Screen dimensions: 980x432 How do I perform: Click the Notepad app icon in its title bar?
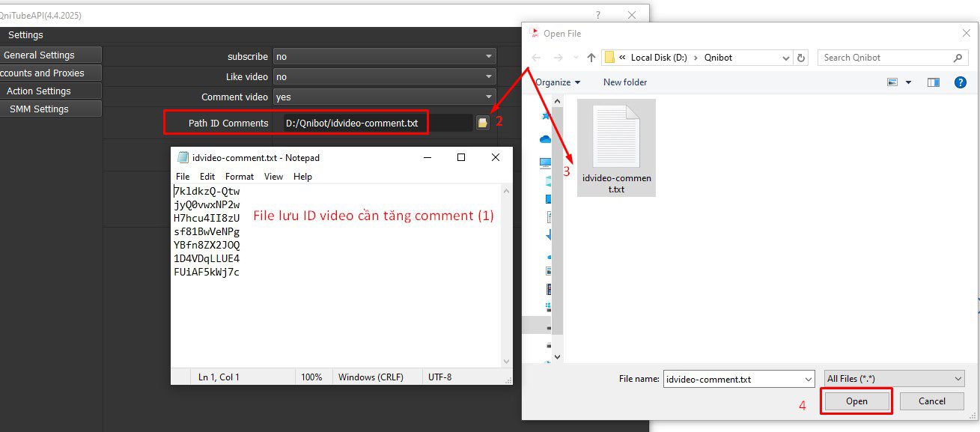[182, 157]
